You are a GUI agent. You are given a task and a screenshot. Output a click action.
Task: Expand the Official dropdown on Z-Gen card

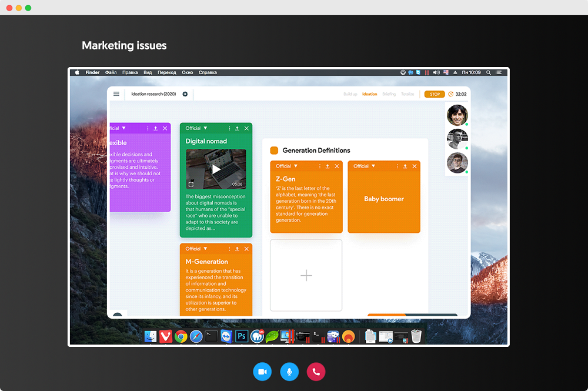click(x=296, y=166)
